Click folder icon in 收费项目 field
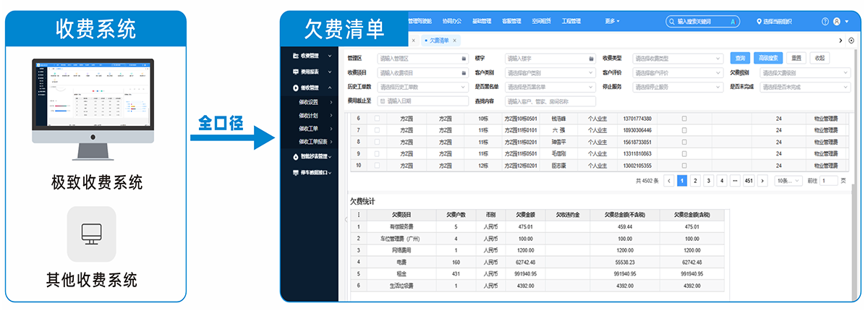 pos(463,72)
